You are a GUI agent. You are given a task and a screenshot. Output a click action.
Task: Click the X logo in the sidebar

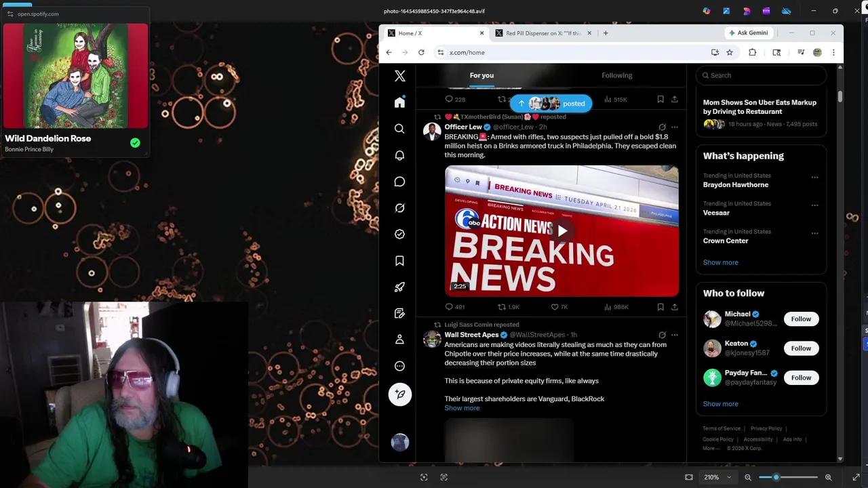(400, 76)
